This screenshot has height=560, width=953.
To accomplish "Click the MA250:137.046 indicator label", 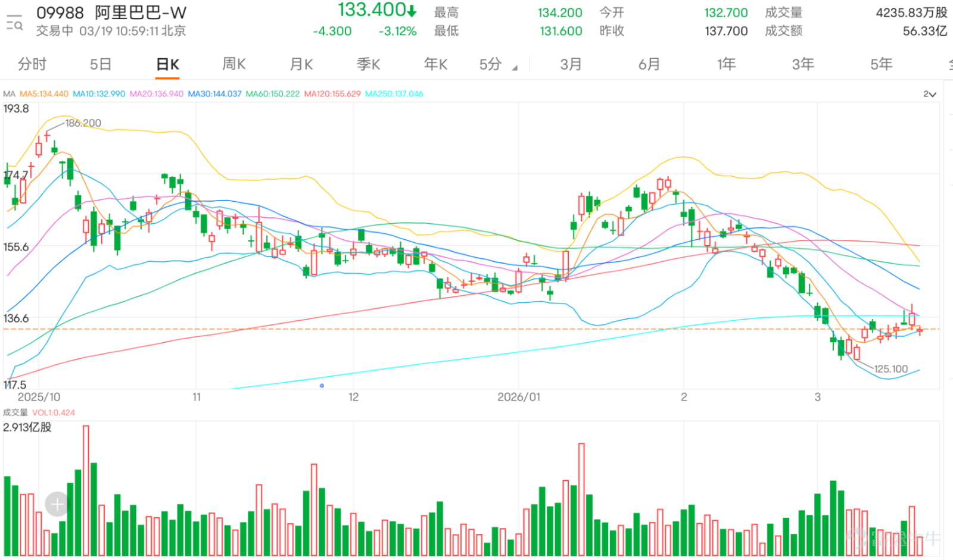I will [394, 94].
